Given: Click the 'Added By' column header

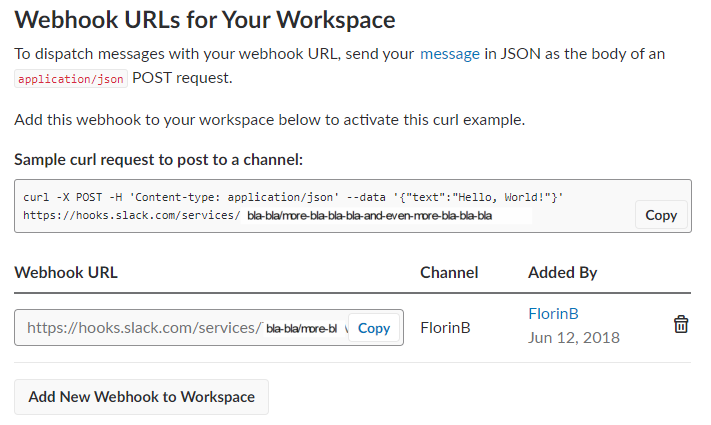Looking at the screenshot, I should click(x=562, y=273).
